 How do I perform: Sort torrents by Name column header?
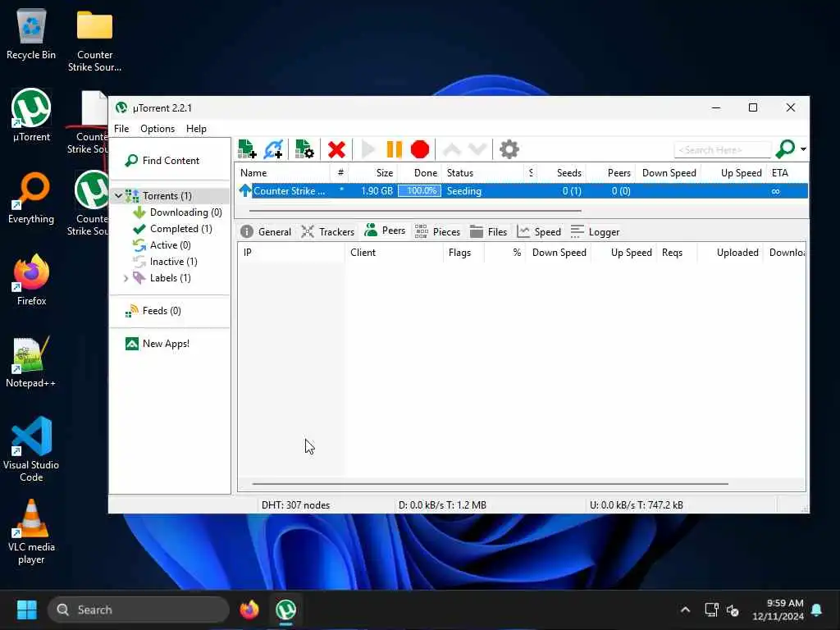click(x=253, y=173)
